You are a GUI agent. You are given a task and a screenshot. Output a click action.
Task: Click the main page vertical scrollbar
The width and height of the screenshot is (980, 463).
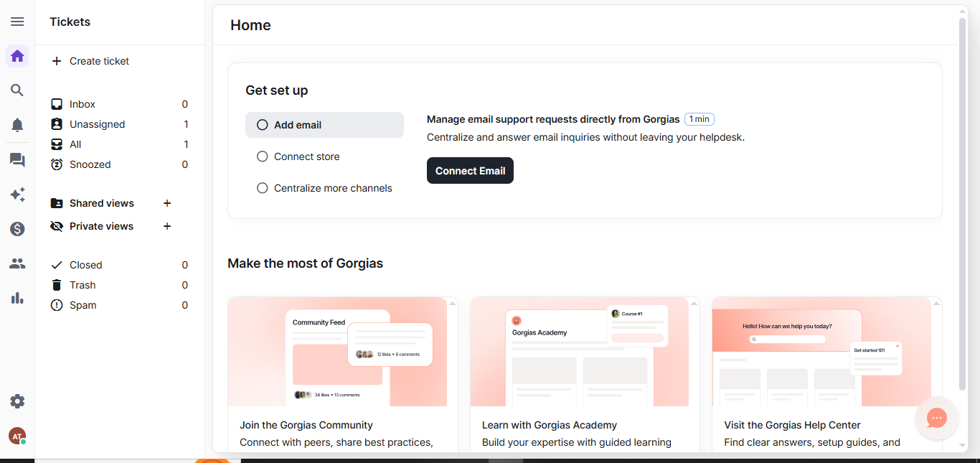[x=963, y=205]
